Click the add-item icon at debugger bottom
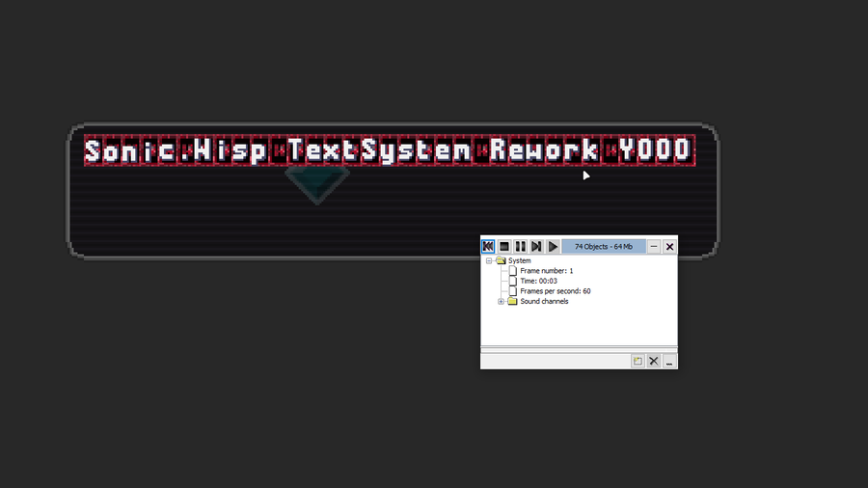The height and width of the screenshot is (488, 868). pos(637,362)
